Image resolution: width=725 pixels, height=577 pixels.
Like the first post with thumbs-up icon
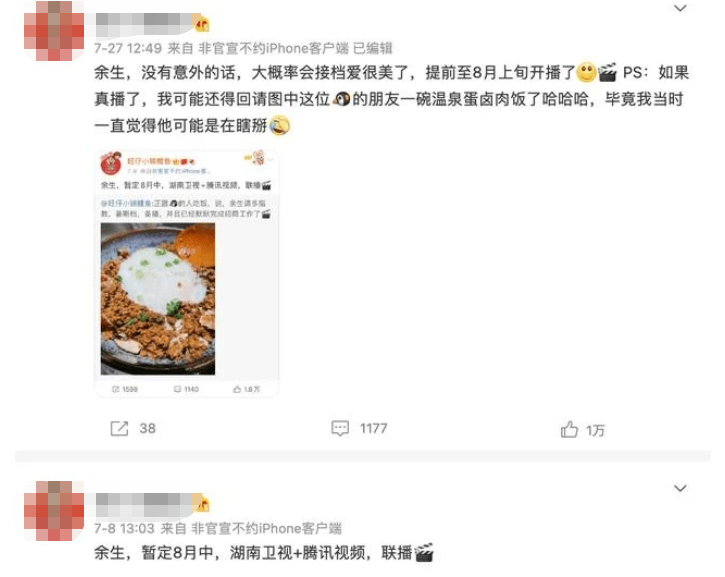coord(569,430)
